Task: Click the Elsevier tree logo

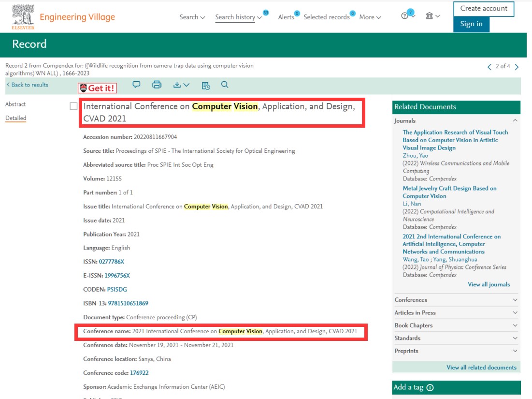Action: click(23, 17)
